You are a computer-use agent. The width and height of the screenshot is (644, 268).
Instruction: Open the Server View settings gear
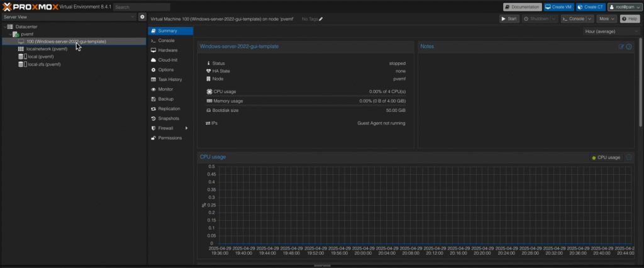tap(142, 17)
